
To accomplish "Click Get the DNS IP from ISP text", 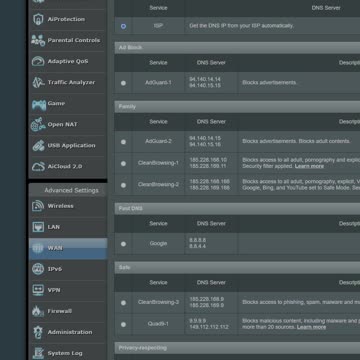I will [x=241, y=26].
